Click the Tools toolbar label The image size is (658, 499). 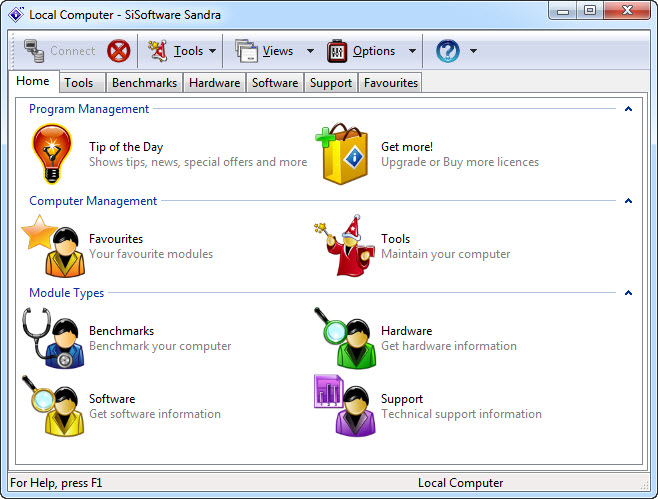[189, 51]
